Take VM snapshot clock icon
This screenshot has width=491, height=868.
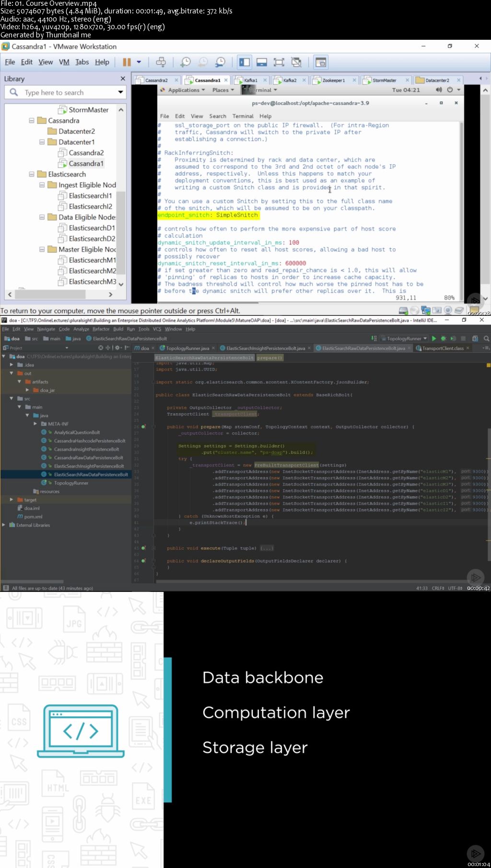[186, 62]
